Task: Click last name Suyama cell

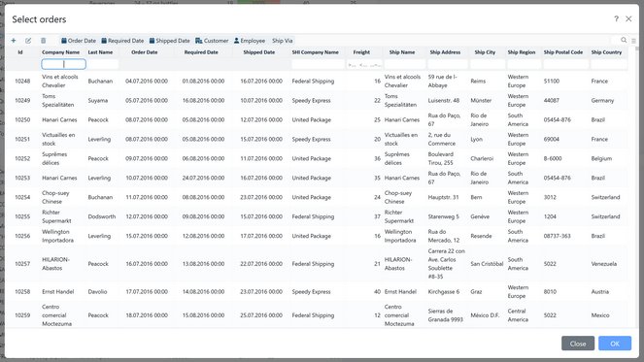Action: 98,101
